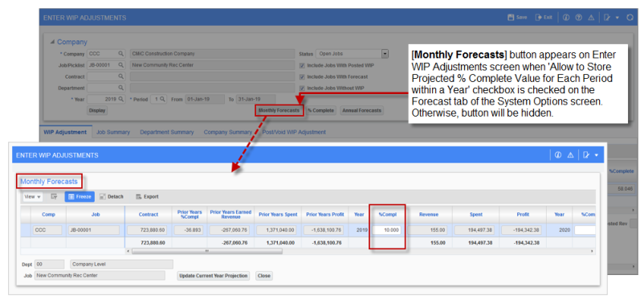Click the left arrow of table scrollbar
Viewport: 644px width, 300px height.
[x=128, y=251]
